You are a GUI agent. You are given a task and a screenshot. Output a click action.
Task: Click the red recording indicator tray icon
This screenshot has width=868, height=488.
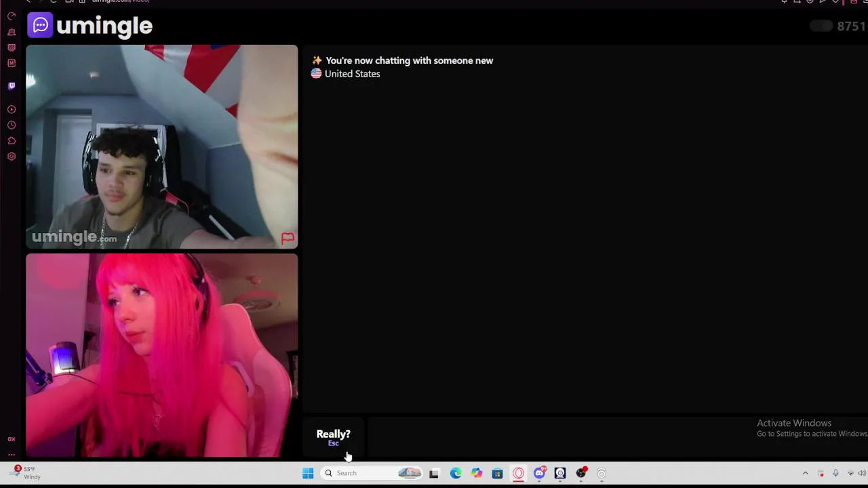point(821,473)
